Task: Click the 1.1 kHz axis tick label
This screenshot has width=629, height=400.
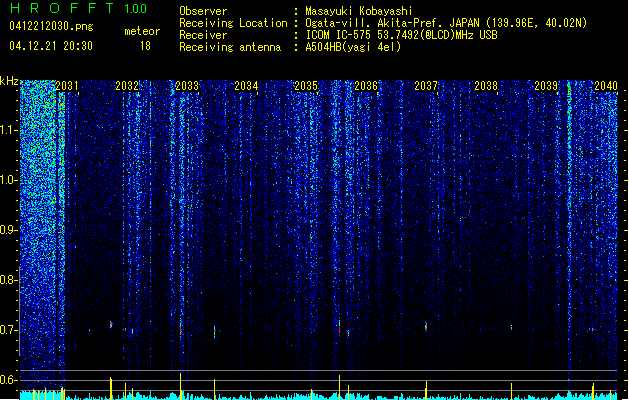Action: (x=9, y=130)
